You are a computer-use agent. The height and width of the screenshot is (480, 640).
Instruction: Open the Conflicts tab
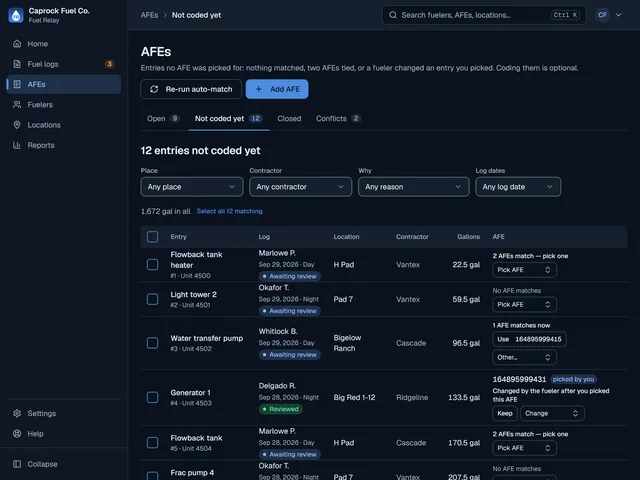[x=338, y=119]
